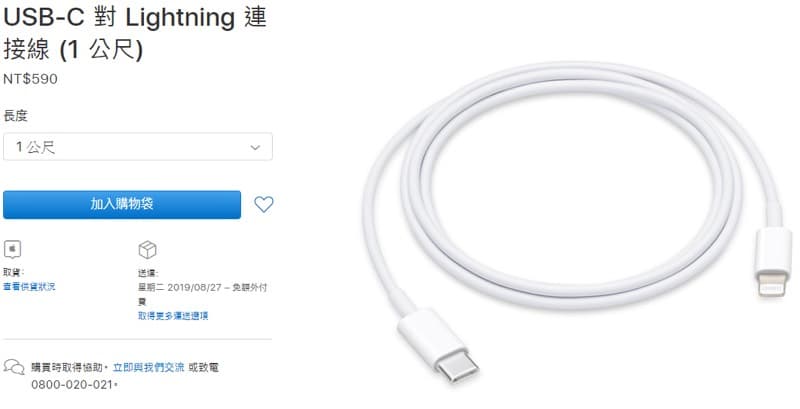Click the 送達 delivery label
The width and height of the screenshot is (800, 409).
148,273
